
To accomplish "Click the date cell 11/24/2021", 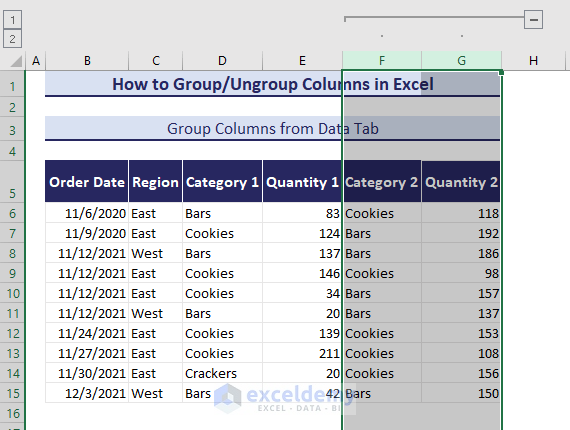I will coord(87,333).
